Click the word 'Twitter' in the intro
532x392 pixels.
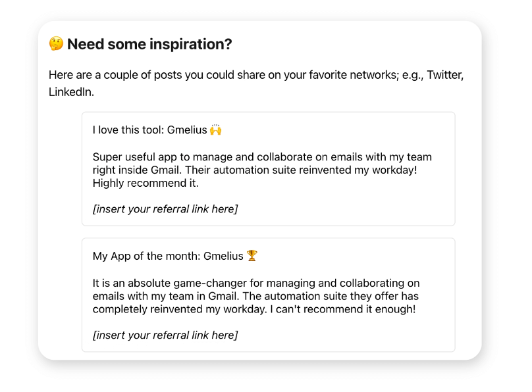445,75
